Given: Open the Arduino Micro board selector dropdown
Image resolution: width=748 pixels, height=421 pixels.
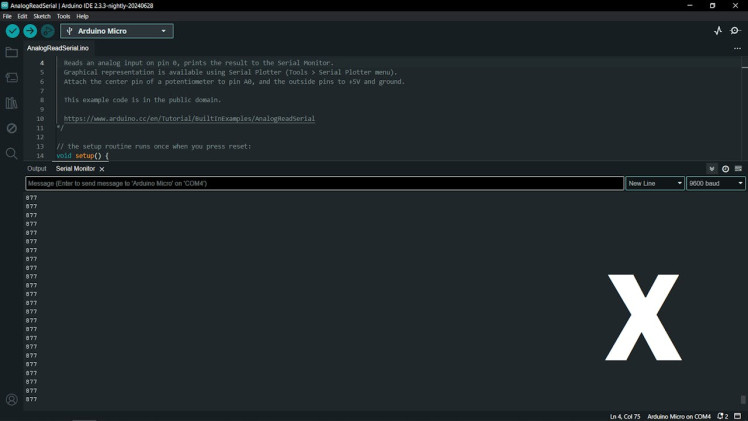Looking at the screenshot, I should pos(117,31).
